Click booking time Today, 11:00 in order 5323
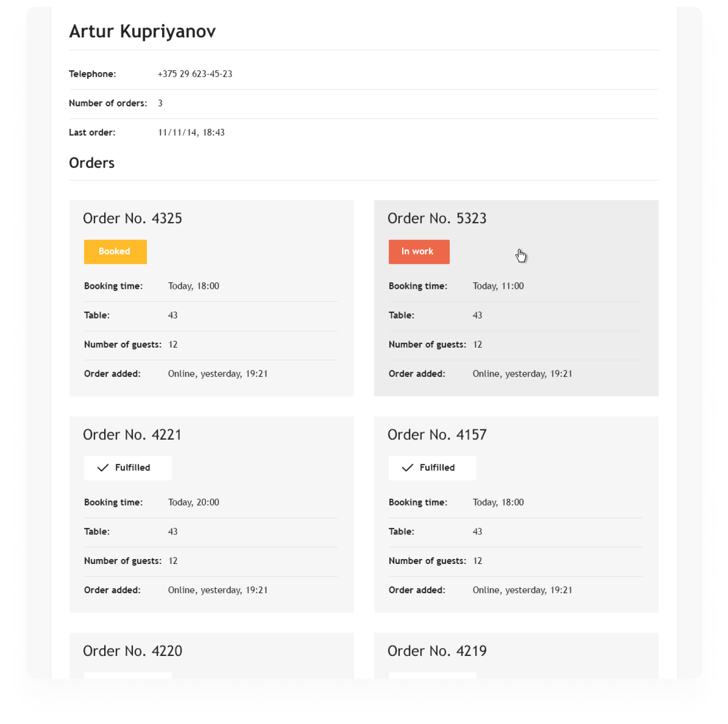728x724 pixels. click(x=498, y=286)
